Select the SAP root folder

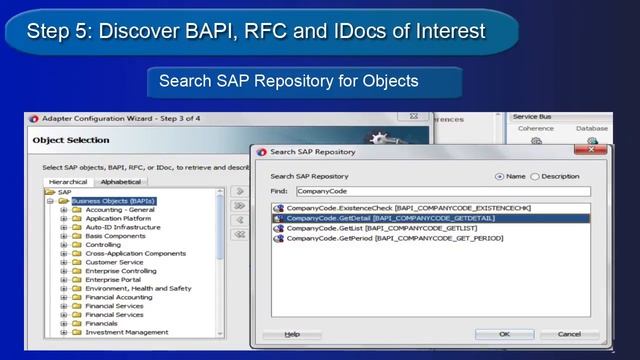pos(64,192)
